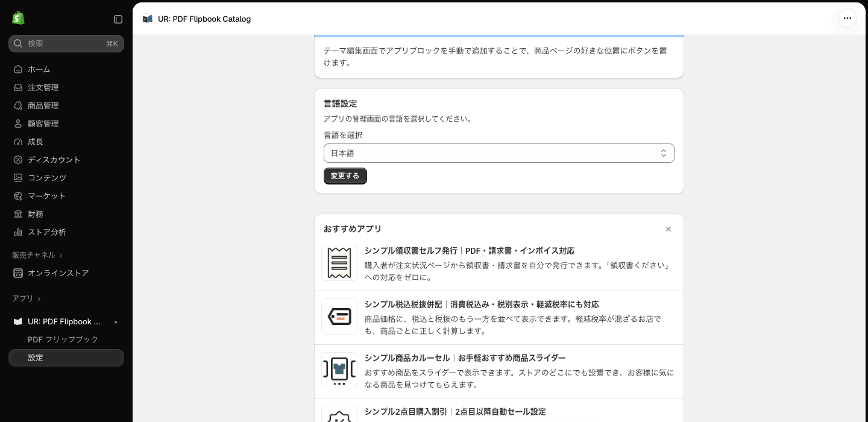Open ホーム in the sidebar

click(x=66, y=69)
